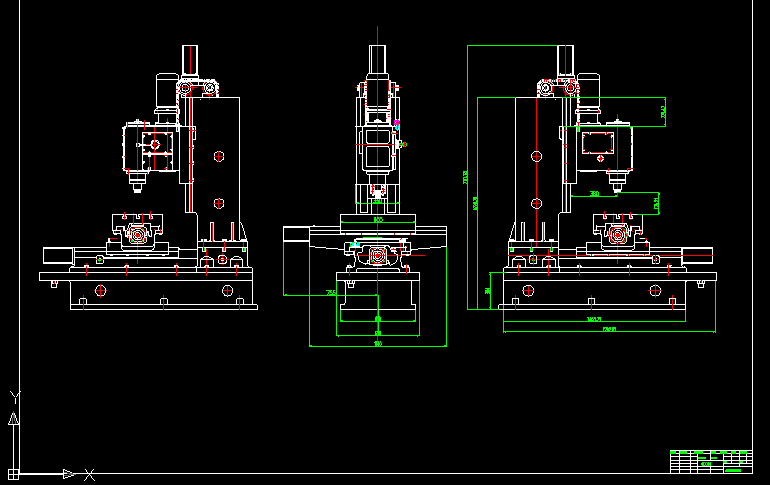
Task: Click the X-axis arrow of the UCS icon
Action: [x=68, y=473]
